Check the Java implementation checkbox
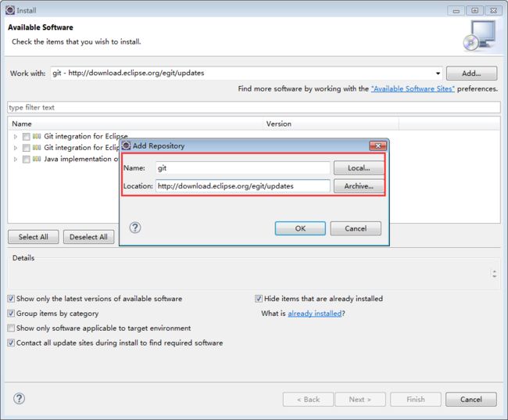The image size is (508, 420). coord(27,160)
